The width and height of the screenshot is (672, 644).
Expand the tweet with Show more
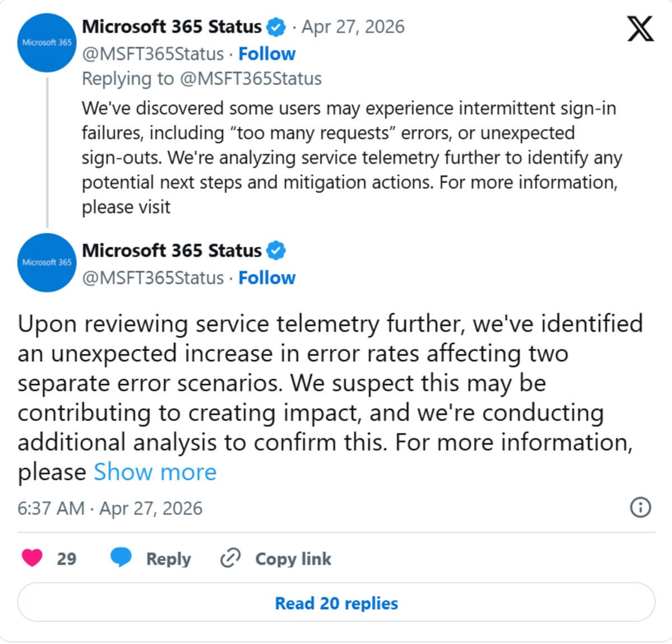(x=155, y=472)
